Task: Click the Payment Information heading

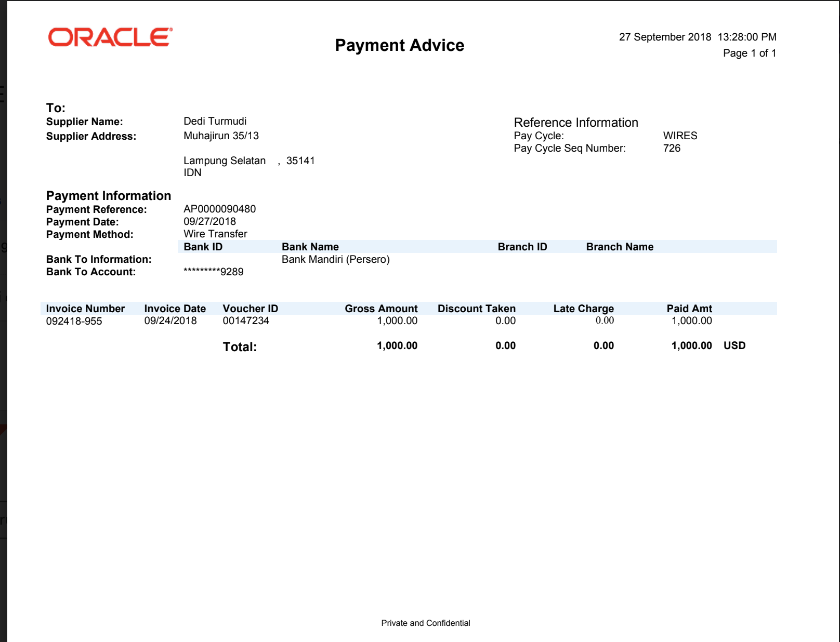Action: (109, 196)
